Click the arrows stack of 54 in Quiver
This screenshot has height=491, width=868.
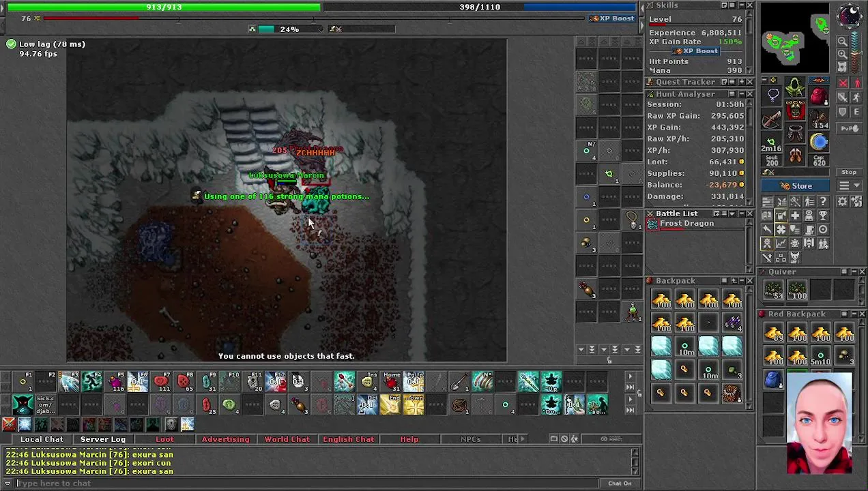[x=773, y=291]
